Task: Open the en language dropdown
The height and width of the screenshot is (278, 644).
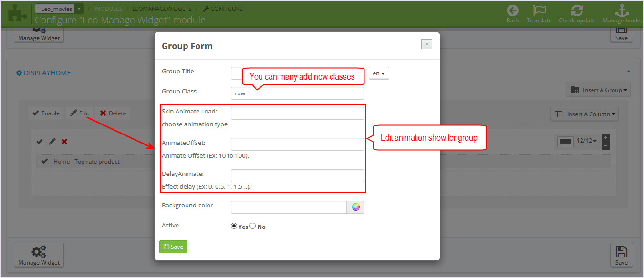Action: pyautogui.click(x=379, y=73)
